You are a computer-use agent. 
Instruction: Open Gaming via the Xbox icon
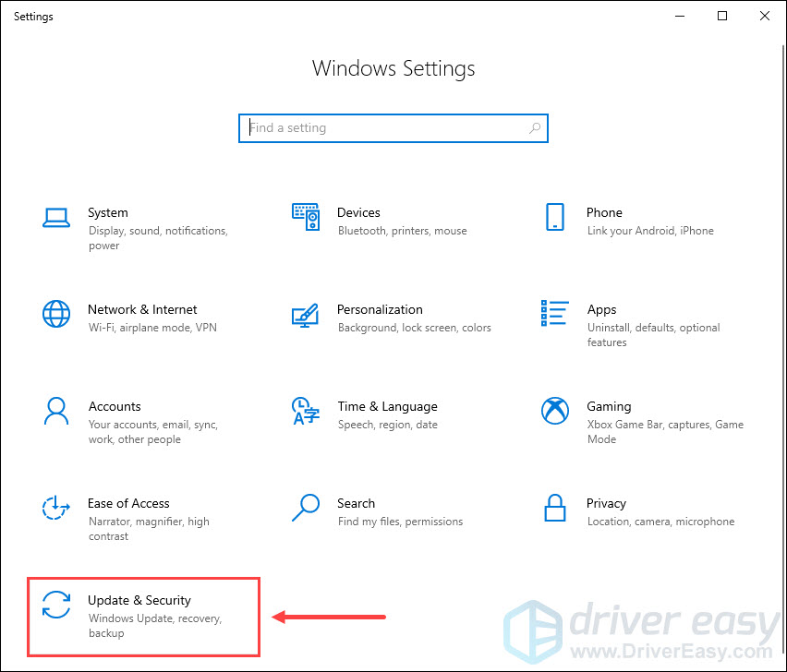pyautogui.click(x=555, y=411)
